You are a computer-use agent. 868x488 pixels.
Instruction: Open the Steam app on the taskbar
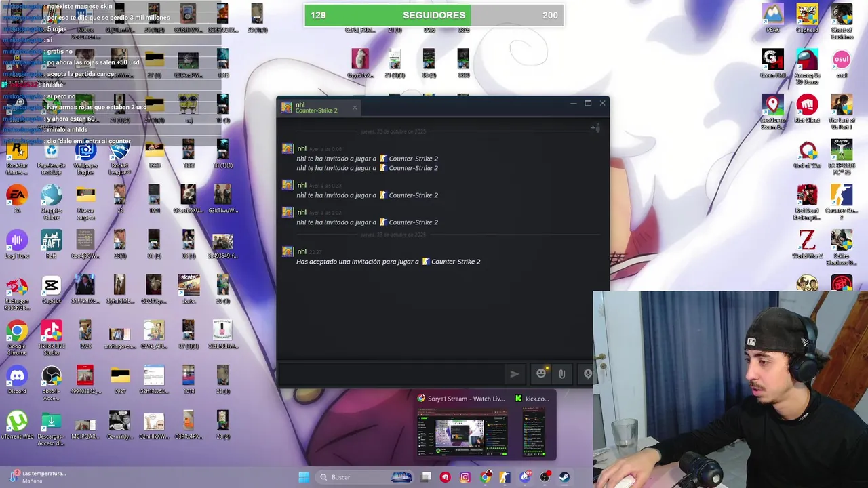pyautogui.click(x=564, y=477)
